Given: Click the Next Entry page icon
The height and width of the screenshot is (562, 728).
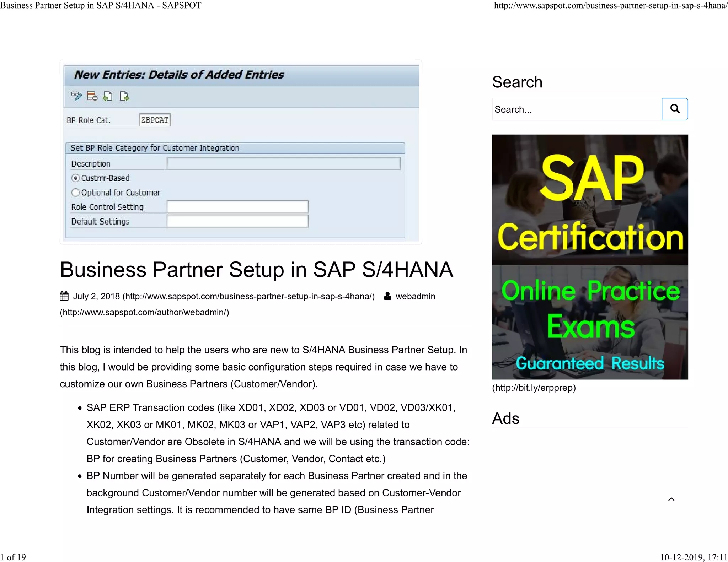Looking at the screenshot, I should [124, 96].
